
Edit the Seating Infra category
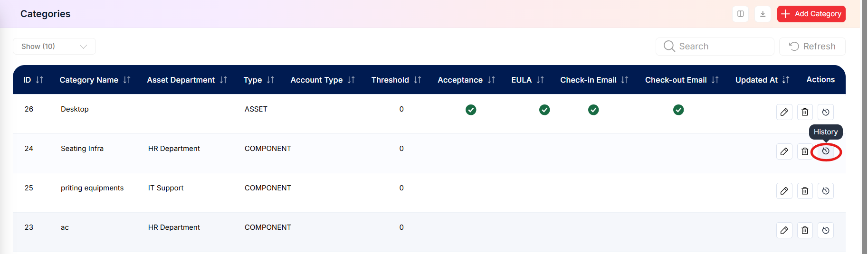tap(784, 151)
